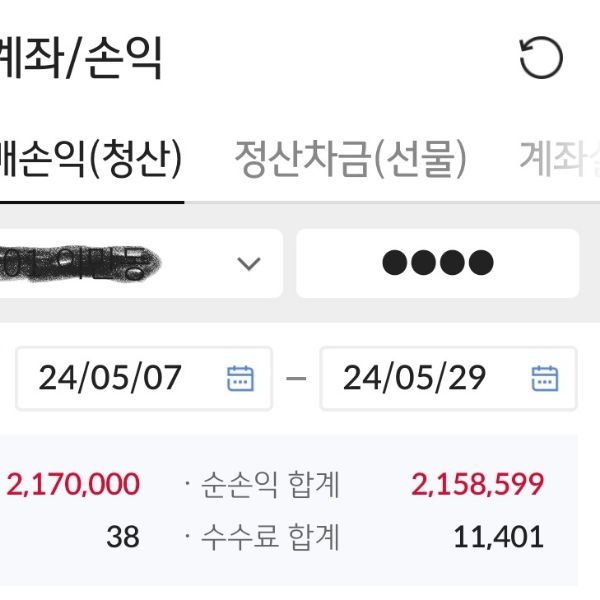
Task: Open the start date calendar icon
Action: (x=240, y=378)
